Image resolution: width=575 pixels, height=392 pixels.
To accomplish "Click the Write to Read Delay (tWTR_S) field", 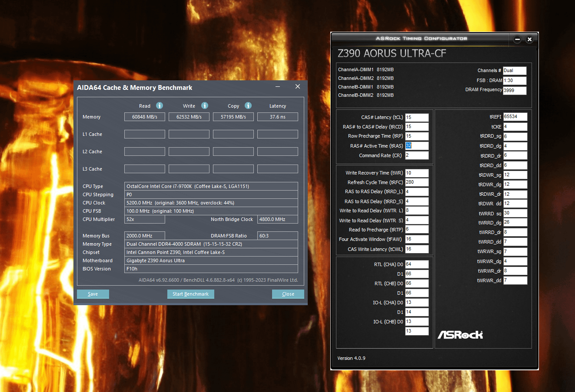I will [417, 220].
